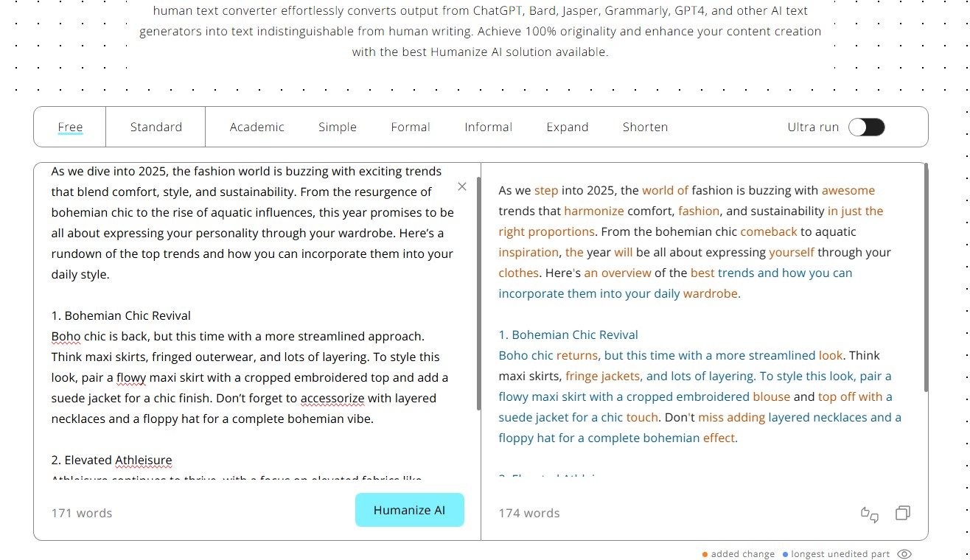Pick the Formal tone option
The image size is (970, 560).
pos(411,127)
